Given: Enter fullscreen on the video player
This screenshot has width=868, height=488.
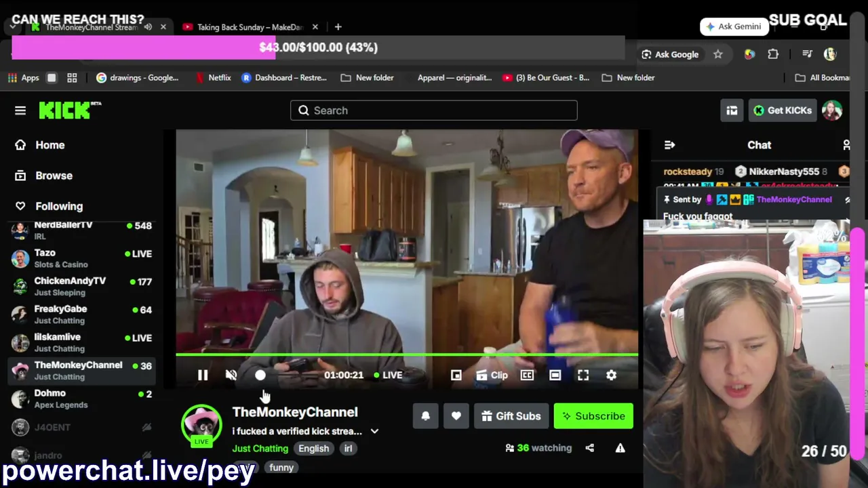Looking at the screenshot, I should 583,375.
